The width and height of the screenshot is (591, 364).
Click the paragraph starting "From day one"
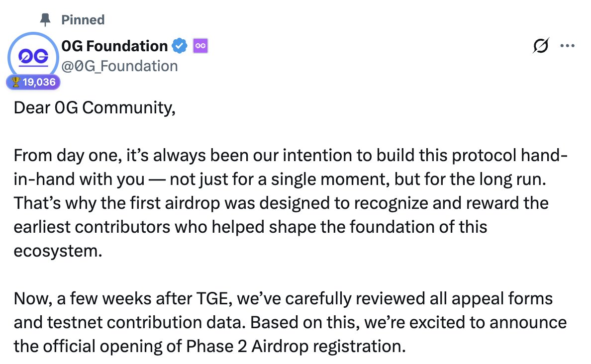[289, 203]
